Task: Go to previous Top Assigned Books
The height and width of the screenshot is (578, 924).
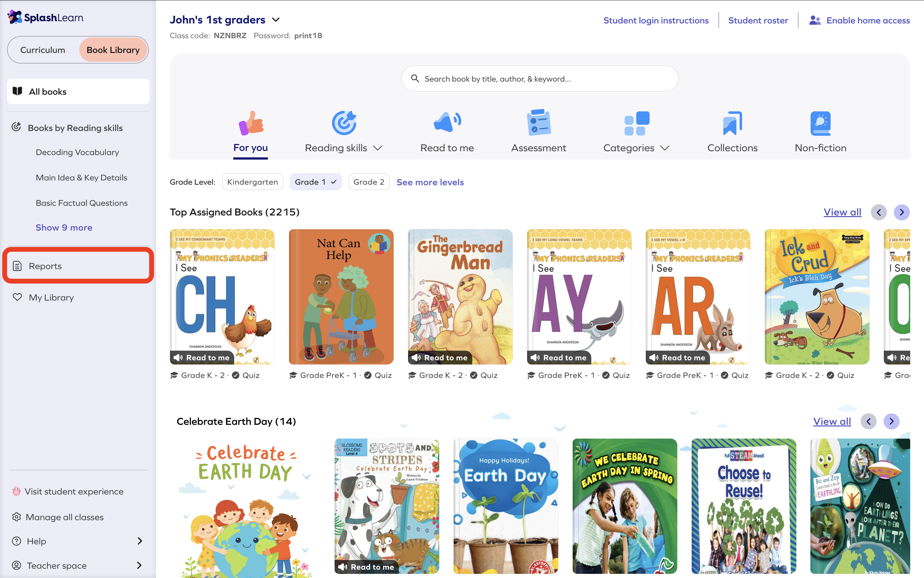Action: pos(878,212)
